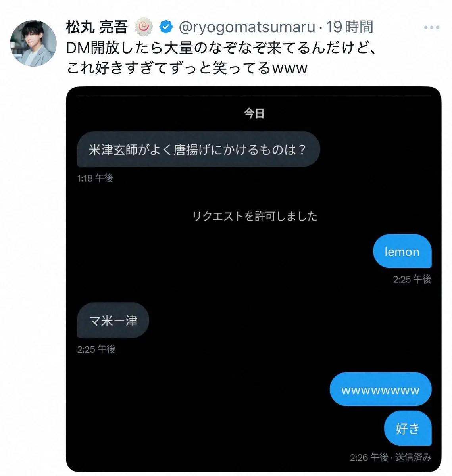Click the naruto swirl emoji badge

(x=144, y=27)
